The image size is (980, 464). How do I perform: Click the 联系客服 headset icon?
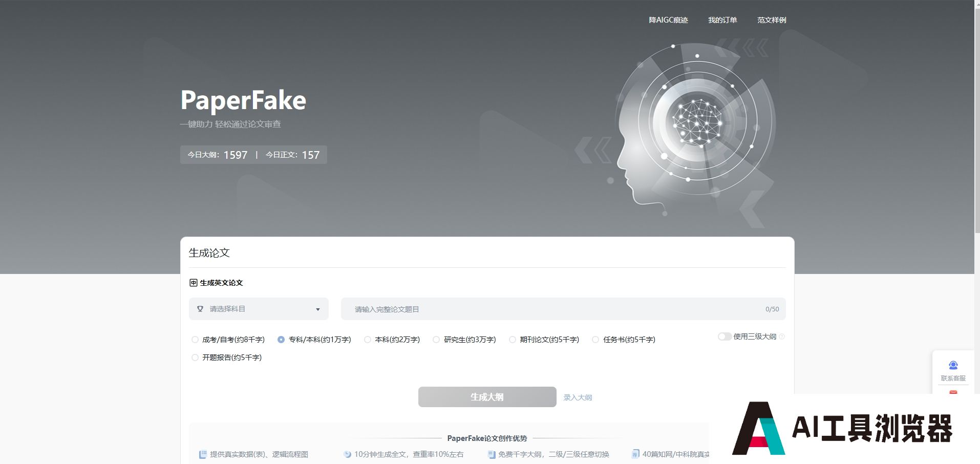point(953,365)
